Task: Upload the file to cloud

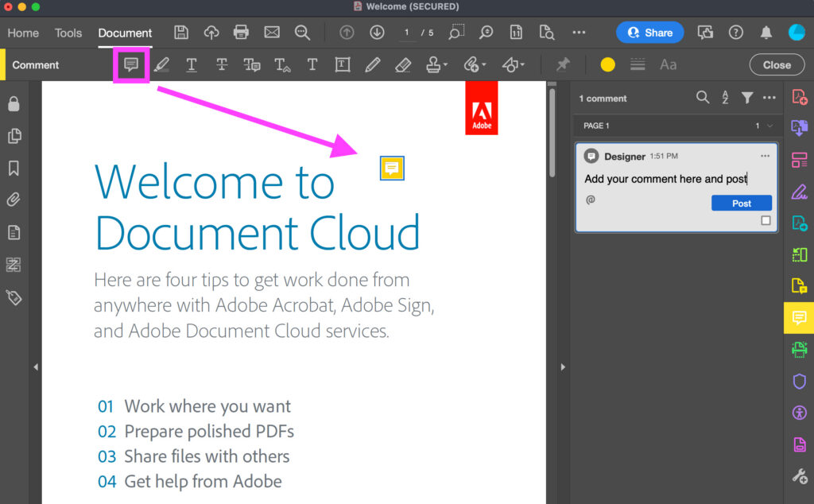Action: (x=211, y=32)
